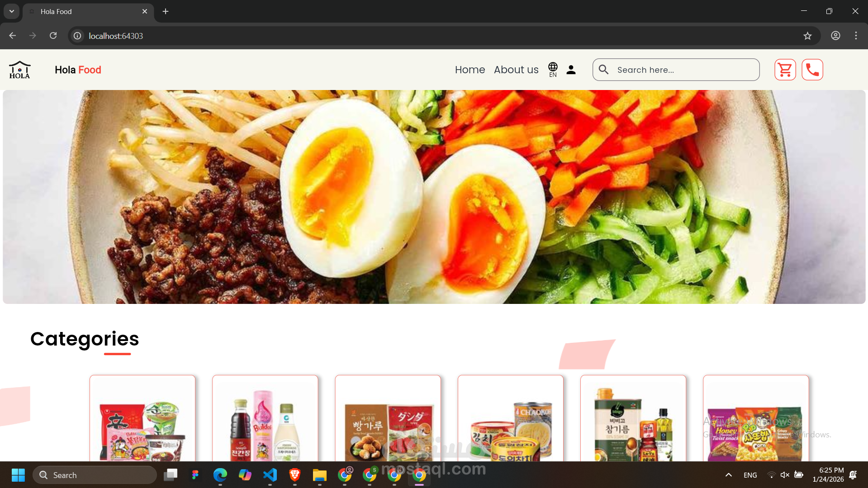Launch Figma from the taskbar
The image size is (868, 488).
pos(195,475)
